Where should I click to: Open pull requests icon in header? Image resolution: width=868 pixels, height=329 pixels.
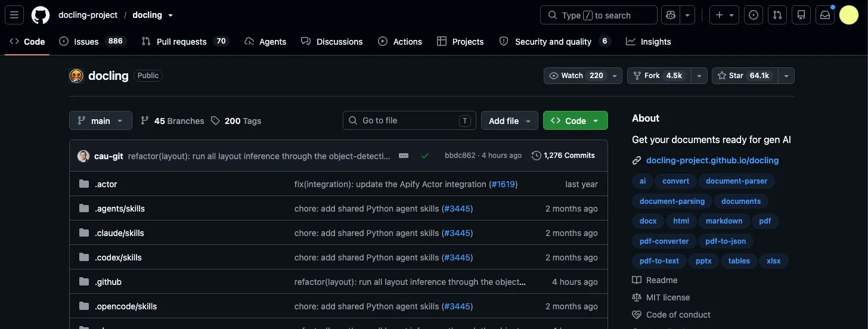[x=777, y=15]
